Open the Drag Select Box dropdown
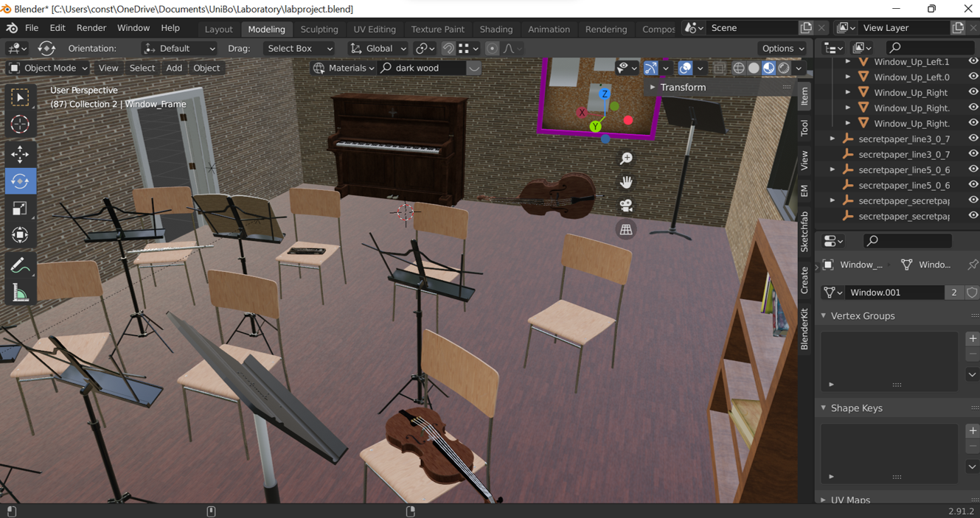This screenshot has width=980, height=518. [299, 49]
